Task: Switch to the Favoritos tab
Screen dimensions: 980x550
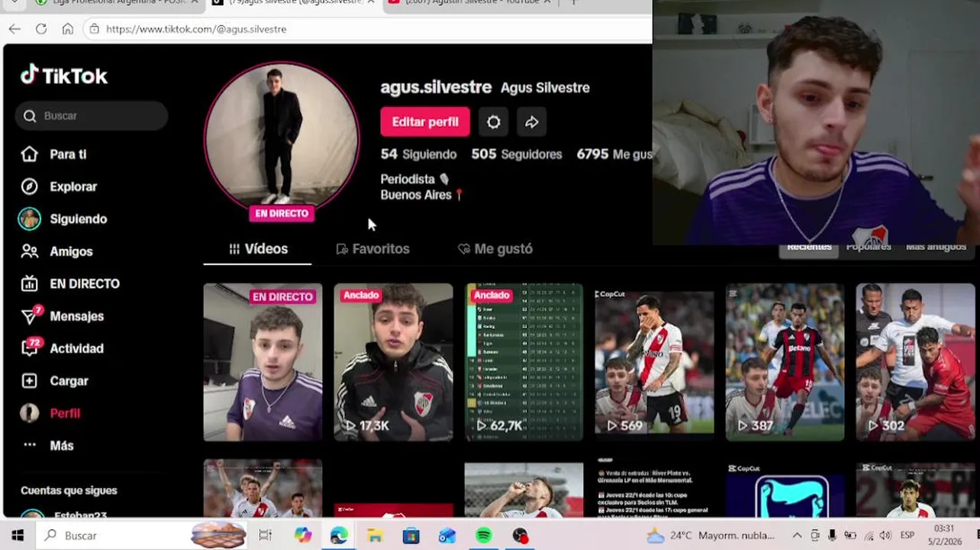Action: coord(372,249)
